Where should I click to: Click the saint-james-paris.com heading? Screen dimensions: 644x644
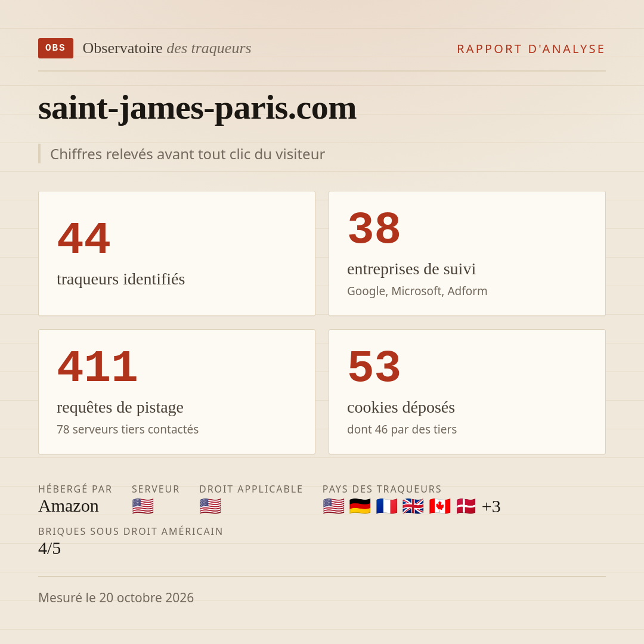(197, 109)
